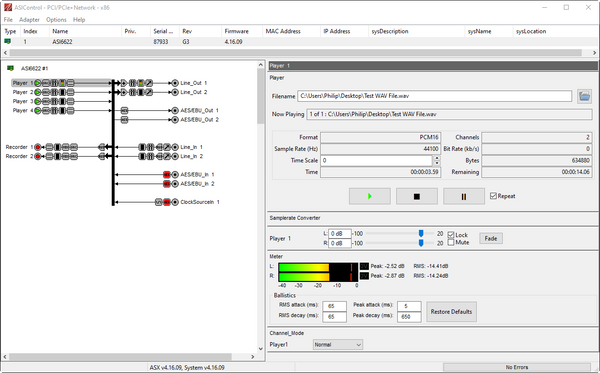Click the Player 3 green play node icon

click(x=38, y=101)
